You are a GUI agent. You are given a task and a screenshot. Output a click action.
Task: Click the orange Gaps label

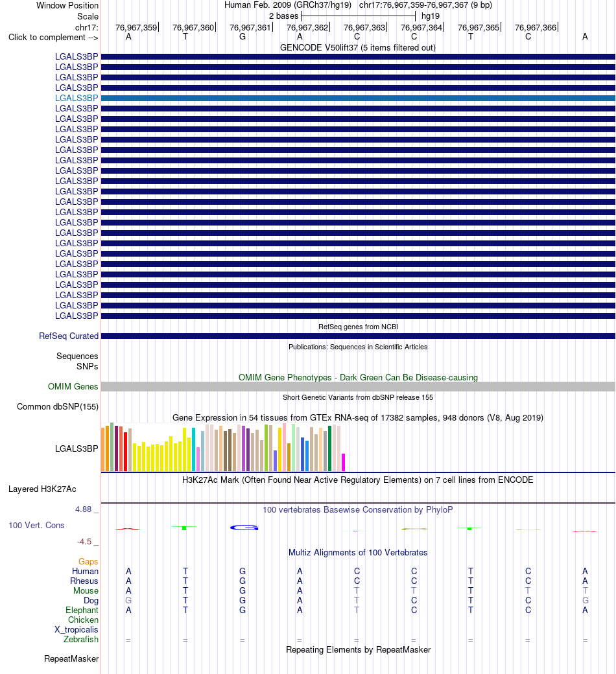click(88, 561)
